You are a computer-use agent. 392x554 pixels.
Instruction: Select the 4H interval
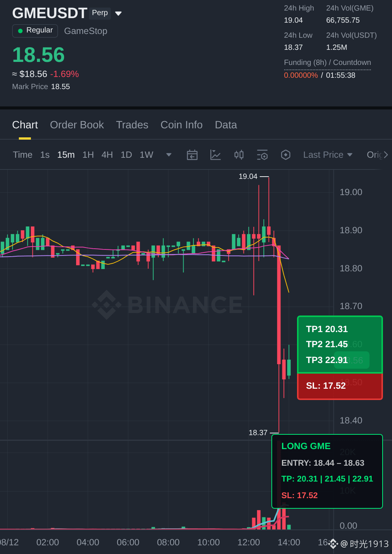[107, 155]
